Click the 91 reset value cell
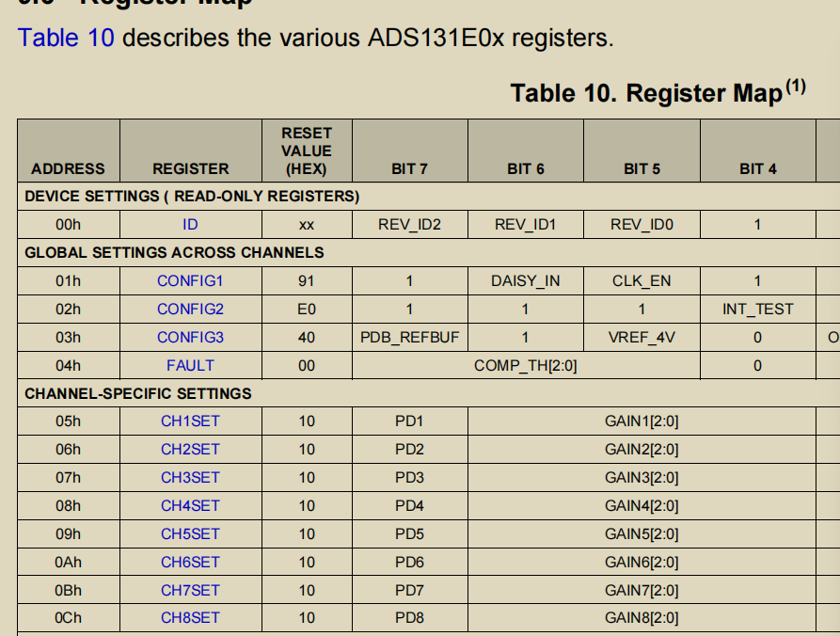This screenshot has height=636, width=840. 307,280
